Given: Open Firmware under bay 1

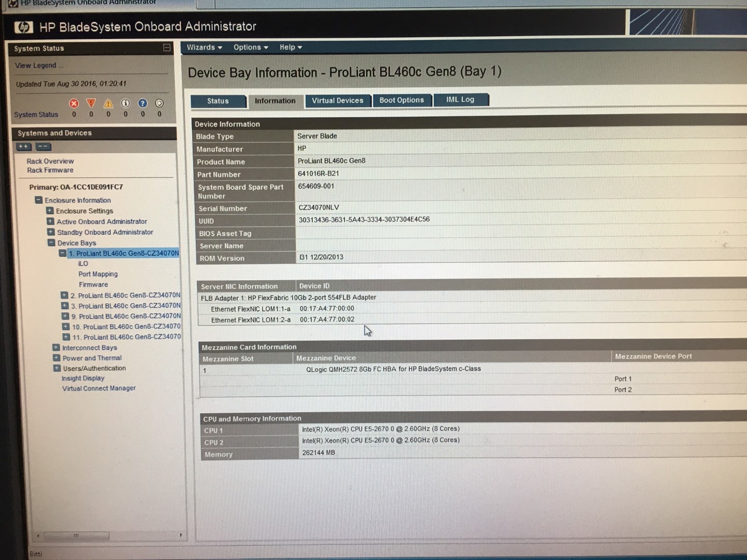Looking at the screenshot, I should coord(93,284).
